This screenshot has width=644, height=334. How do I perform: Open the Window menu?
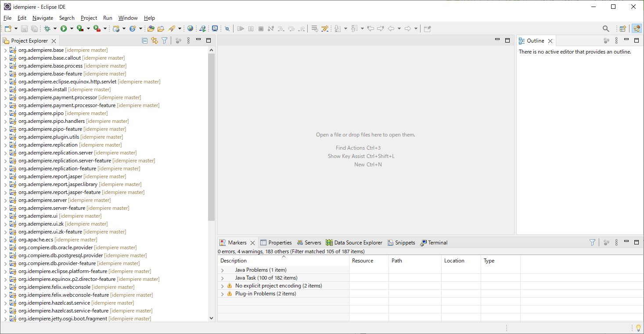click(128, 18)
